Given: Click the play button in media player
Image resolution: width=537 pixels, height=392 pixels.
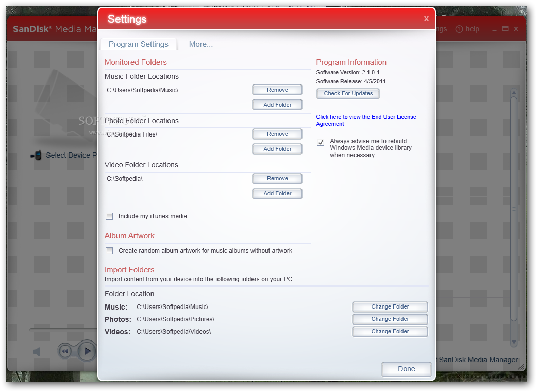Looking at the screenshot, I should (x=87, y=351).
